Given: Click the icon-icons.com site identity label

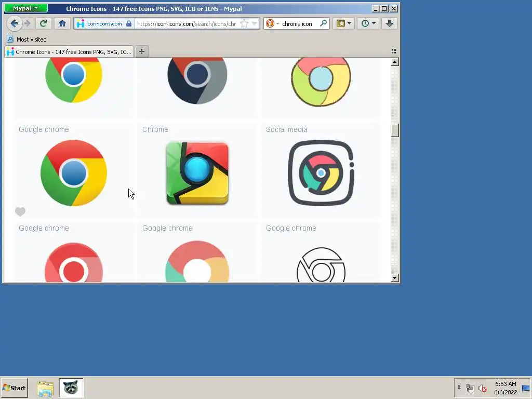Looking at the screenshot, I should pyautogui.click(x=103, y=24).
